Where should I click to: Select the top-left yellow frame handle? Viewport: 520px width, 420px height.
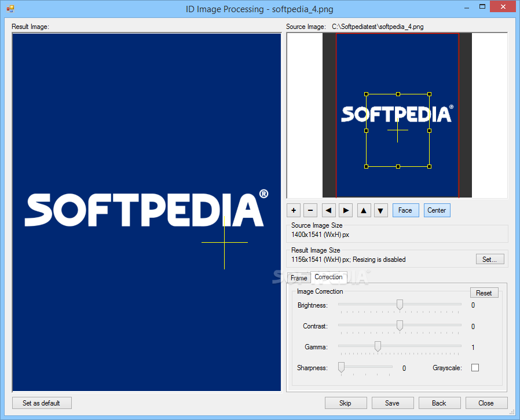(366, 94)
